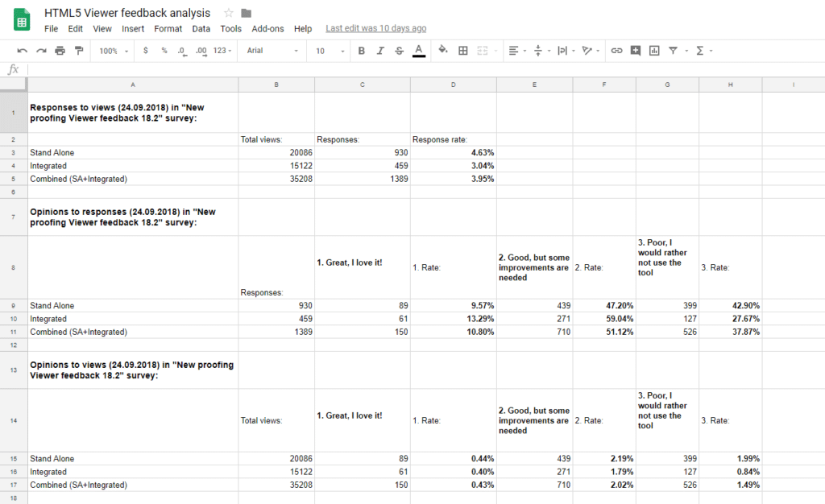The image size is (825, 504).
Task: Click 'Stand Alone' label in row 3
Action: click(52, 152)
